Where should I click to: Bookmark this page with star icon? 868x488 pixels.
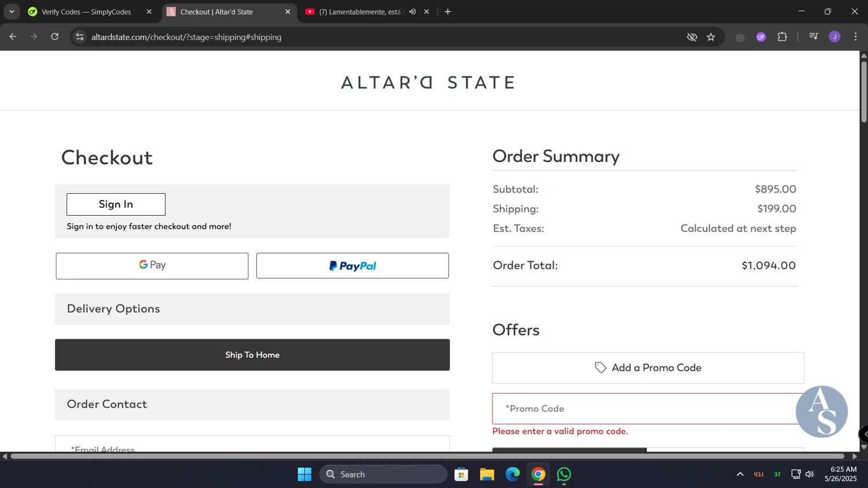click(711, 37)
